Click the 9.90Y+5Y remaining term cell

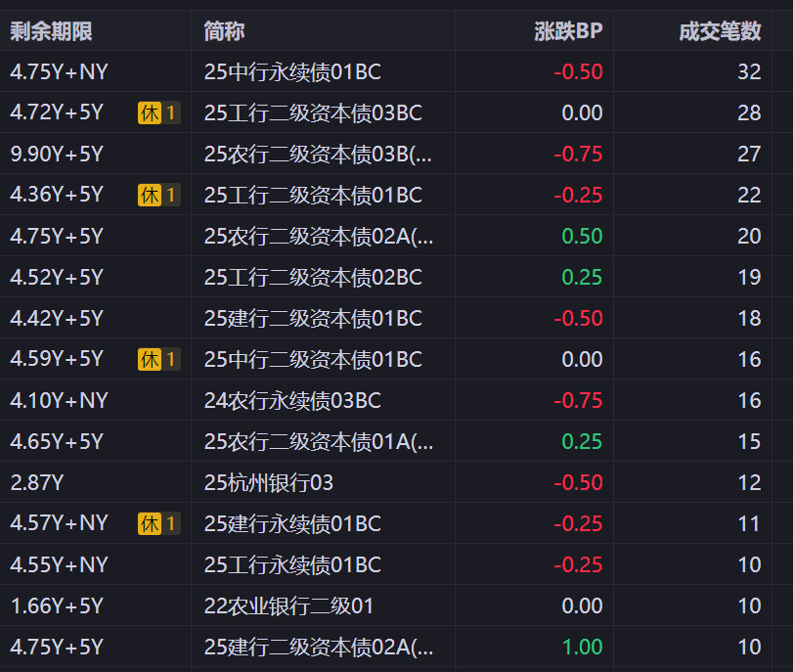[57, 155]
